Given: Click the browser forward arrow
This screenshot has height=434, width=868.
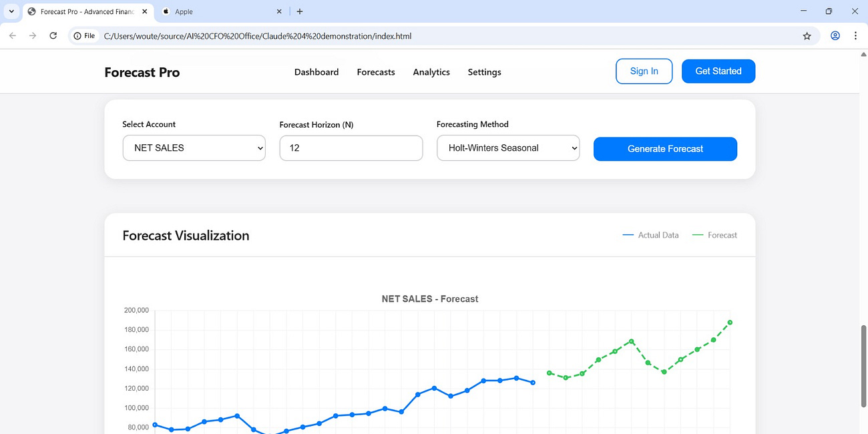Looking at the screenshot, I should [x=33, y=36].
